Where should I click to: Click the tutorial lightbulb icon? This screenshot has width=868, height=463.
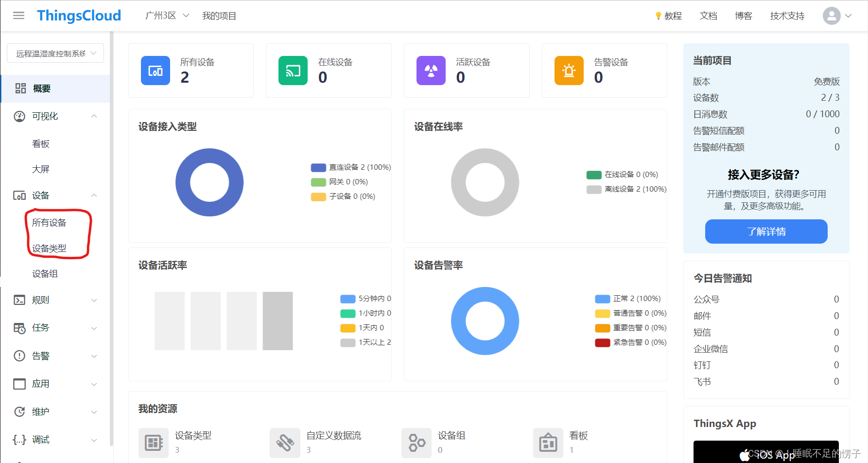pos(658,16)
